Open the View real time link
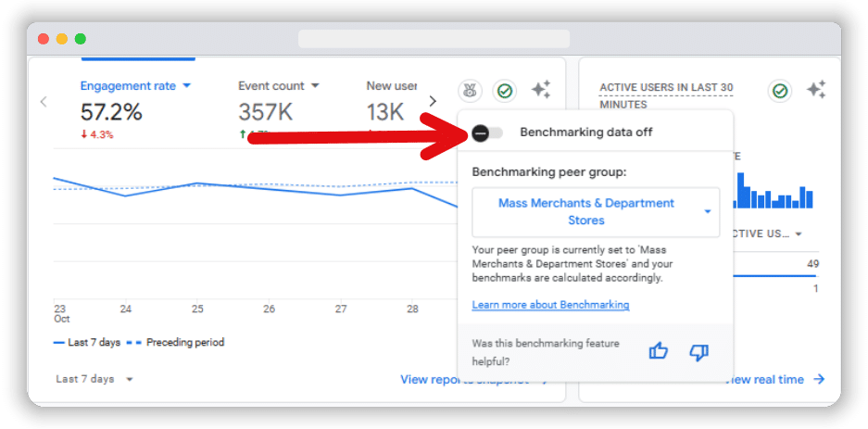The height and width of the screenshot is (429, 868). click(775, 379)
